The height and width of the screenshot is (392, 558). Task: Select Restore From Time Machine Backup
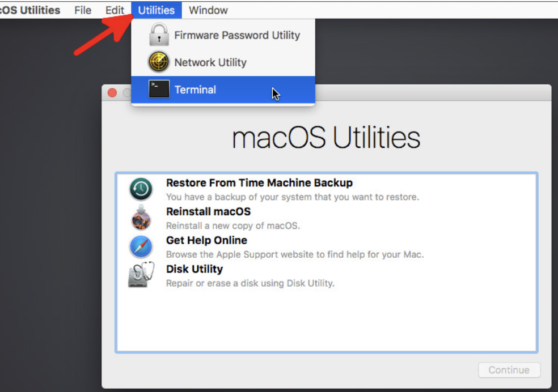[x=326, y=189]
